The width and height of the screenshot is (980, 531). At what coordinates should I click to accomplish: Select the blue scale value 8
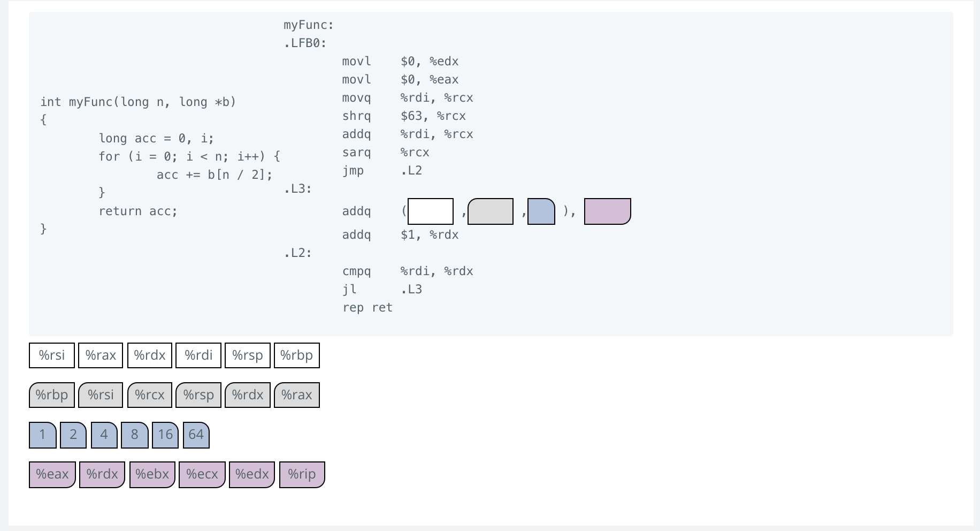pyautogui.click(x=134, y=435)
